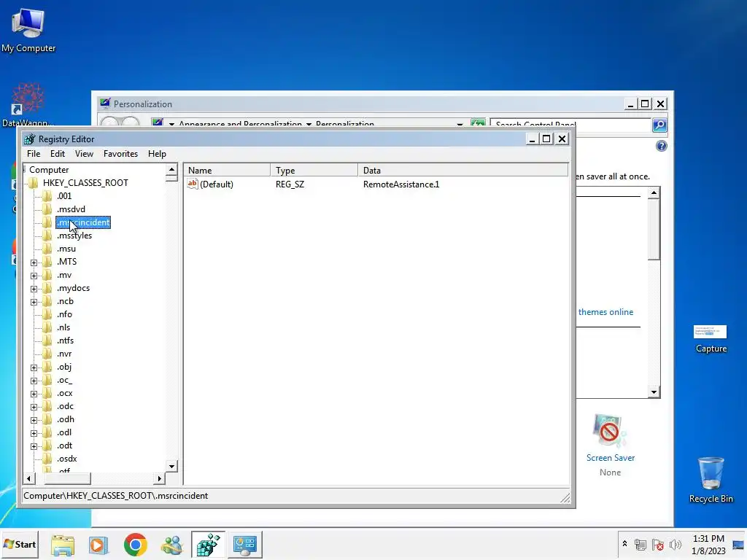The height and width of the screenshot is (560, 747).
Task: Expand the .ocx registry key
Action: [x=34, y=394]
